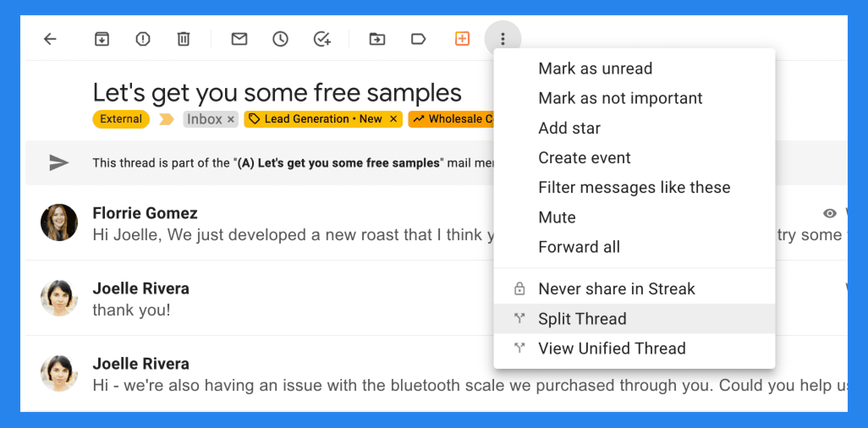This screenshot has width=868, height=428.
Task: Click the Inbox label text
Action: [204, 119]
